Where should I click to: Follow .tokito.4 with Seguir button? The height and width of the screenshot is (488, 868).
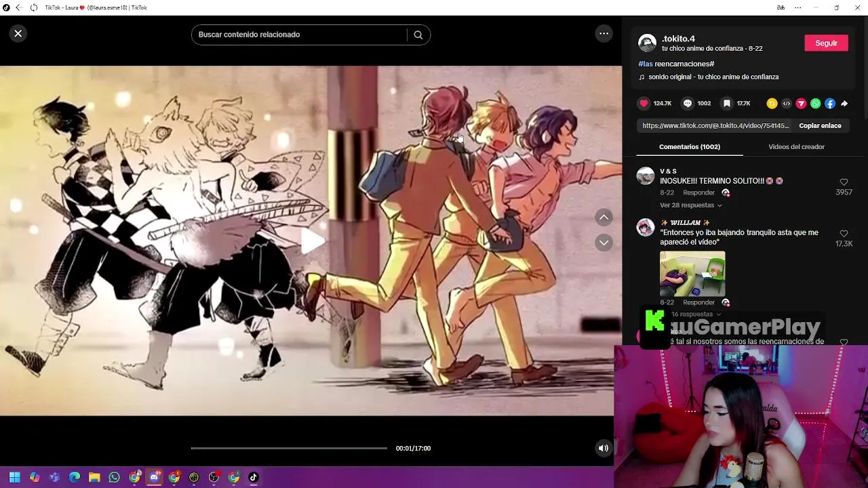pos(826,43)
